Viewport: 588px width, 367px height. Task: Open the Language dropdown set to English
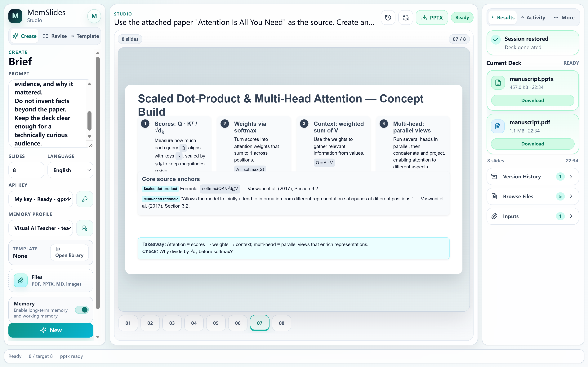(x=70, y=170)
